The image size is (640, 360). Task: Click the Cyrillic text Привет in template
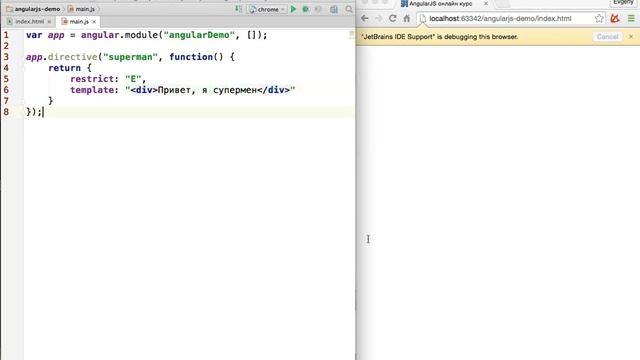pyautogui.click(x=174, y=90)
